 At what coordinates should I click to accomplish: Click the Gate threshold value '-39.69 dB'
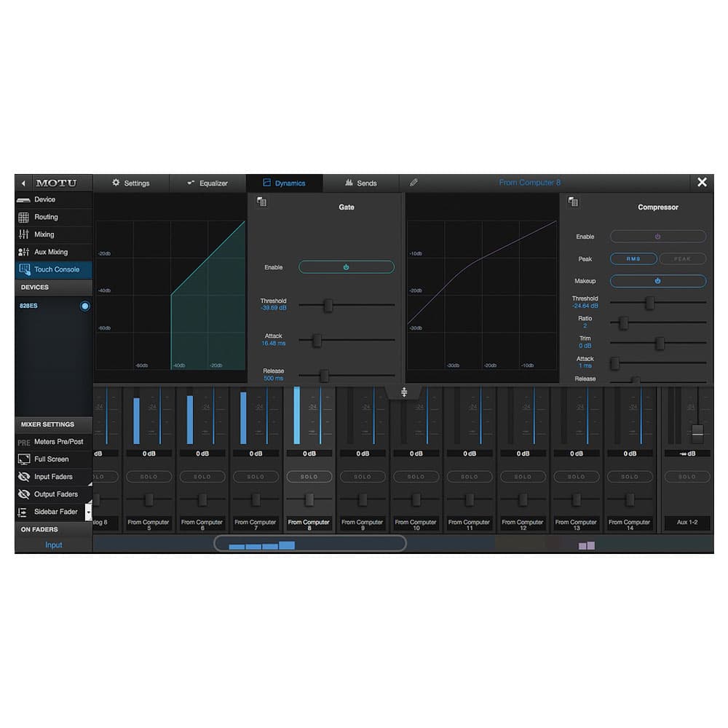point(274,308)
